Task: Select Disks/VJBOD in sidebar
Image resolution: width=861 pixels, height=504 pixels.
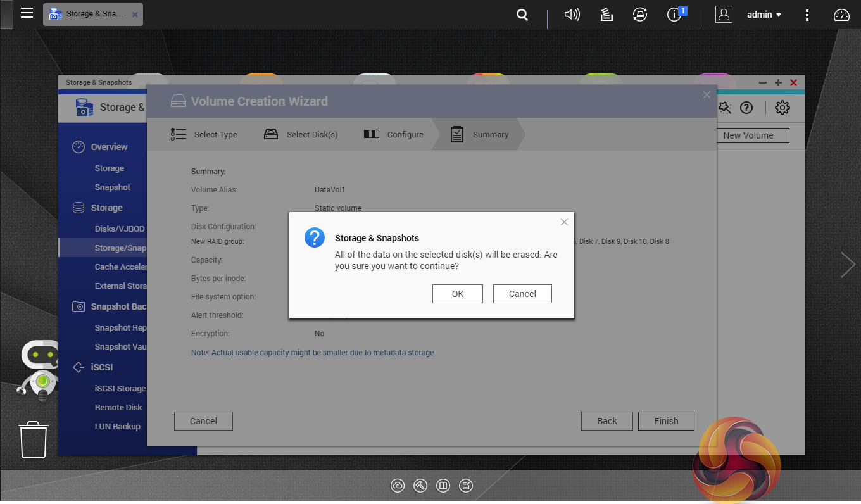Action: tap(120, 229)
